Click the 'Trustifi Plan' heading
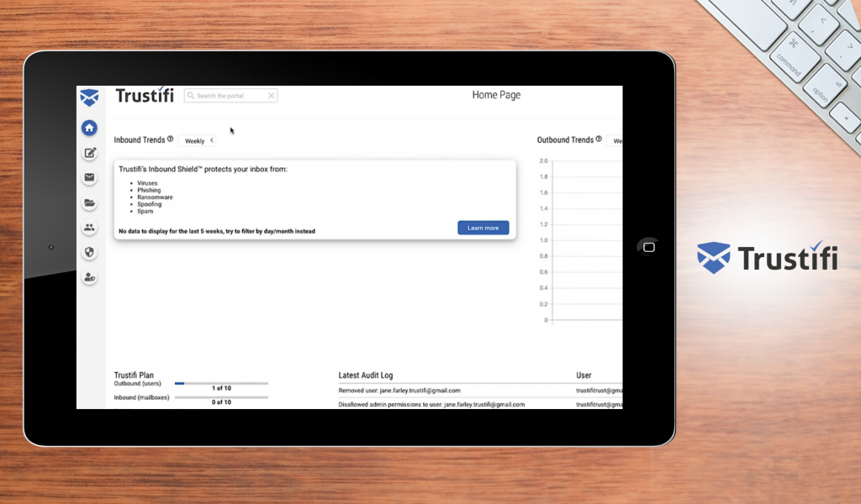 coord(134,375)
